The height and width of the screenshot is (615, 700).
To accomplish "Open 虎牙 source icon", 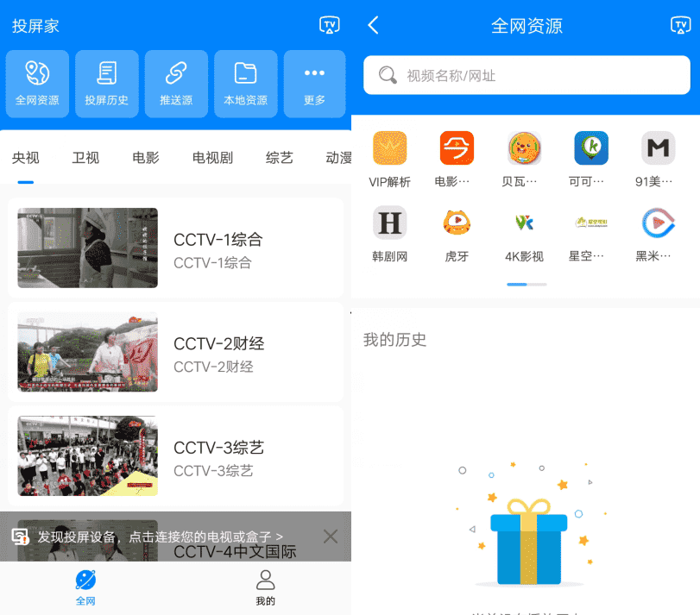I will [457, 223].
